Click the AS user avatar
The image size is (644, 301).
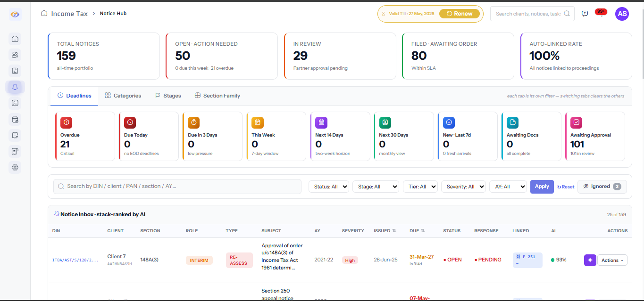[622, 14]
